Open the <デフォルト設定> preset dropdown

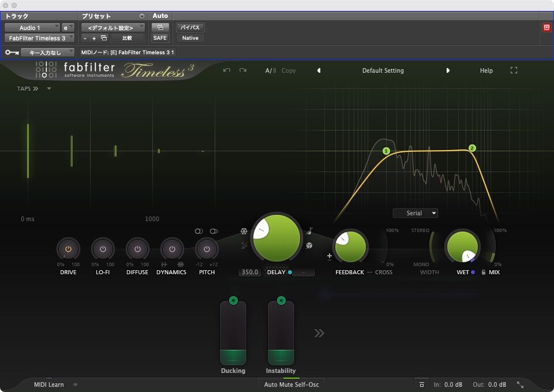coord(113,28)
